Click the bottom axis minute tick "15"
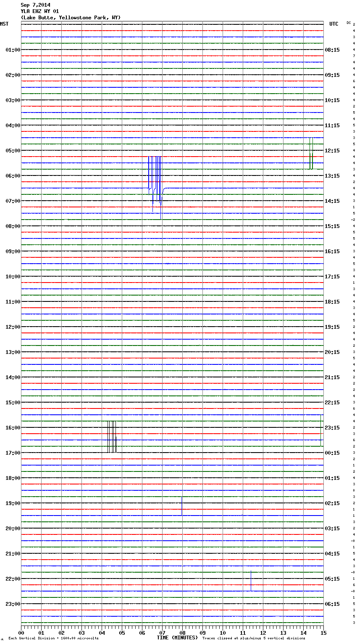This screenshot has height=644, width=357. tap(323, 633)
